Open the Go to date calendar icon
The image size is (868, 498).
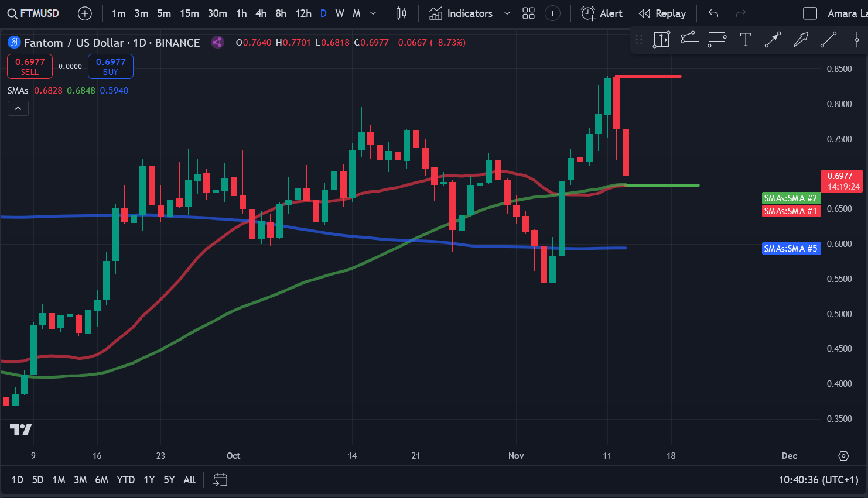click(220, 480)
